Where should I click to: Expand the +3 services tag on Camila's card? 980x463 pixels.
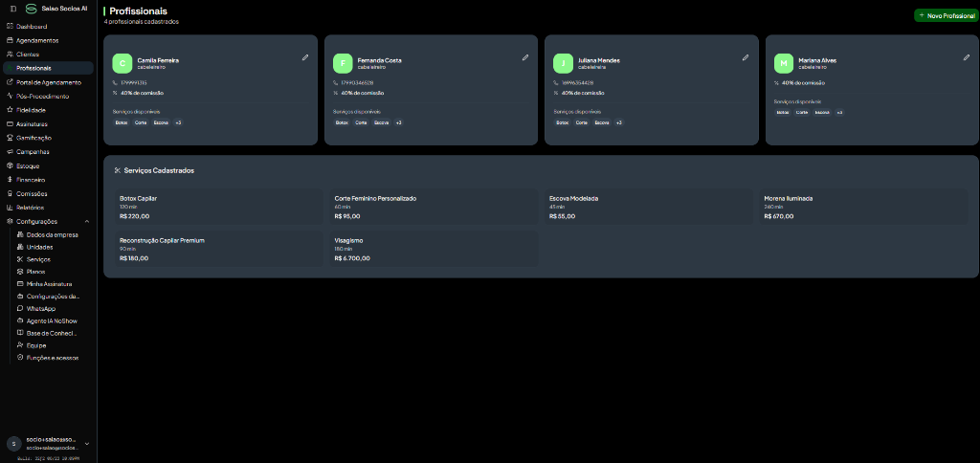pos(178,122)
